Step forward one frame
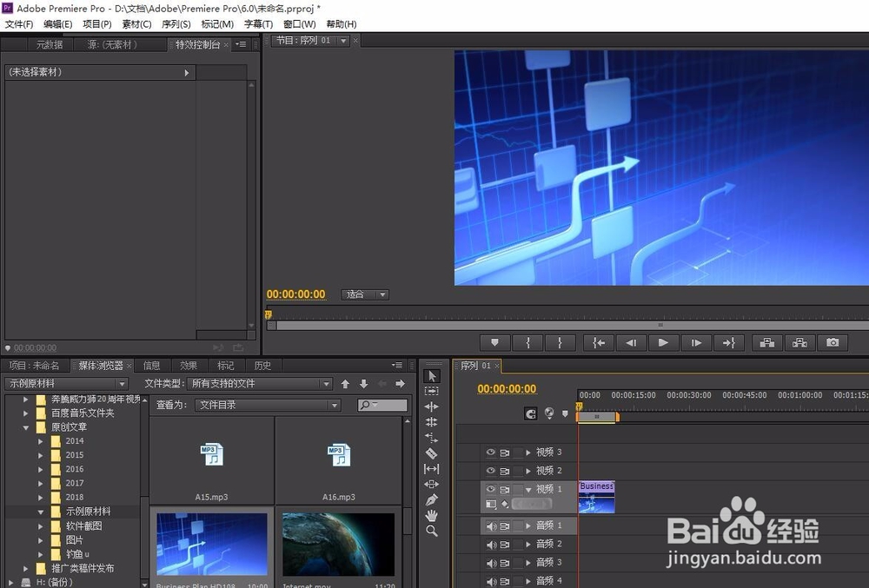The height and width of the screenshot is (588, 869). click(x=696, y=343)
